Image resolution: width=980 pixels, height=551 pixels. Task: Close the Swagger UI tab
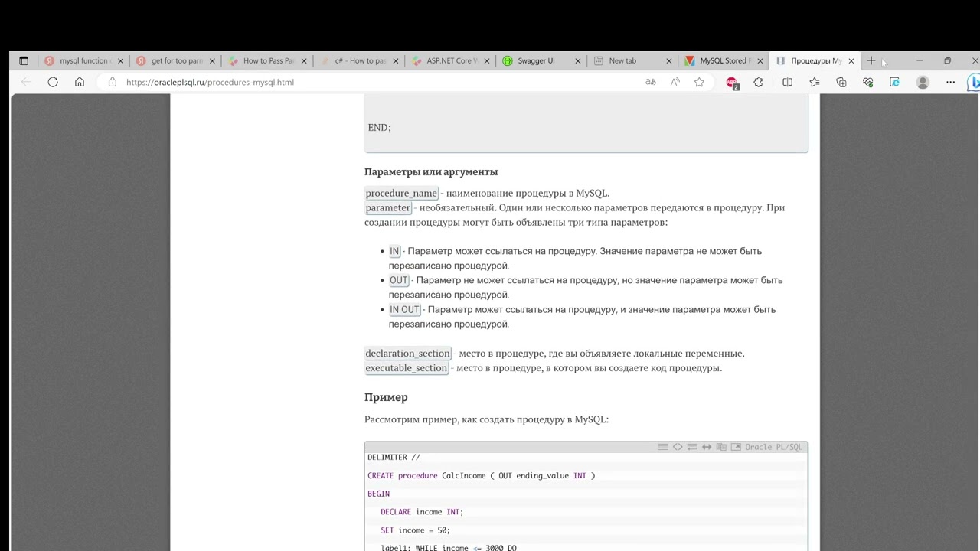coord(578,60)
